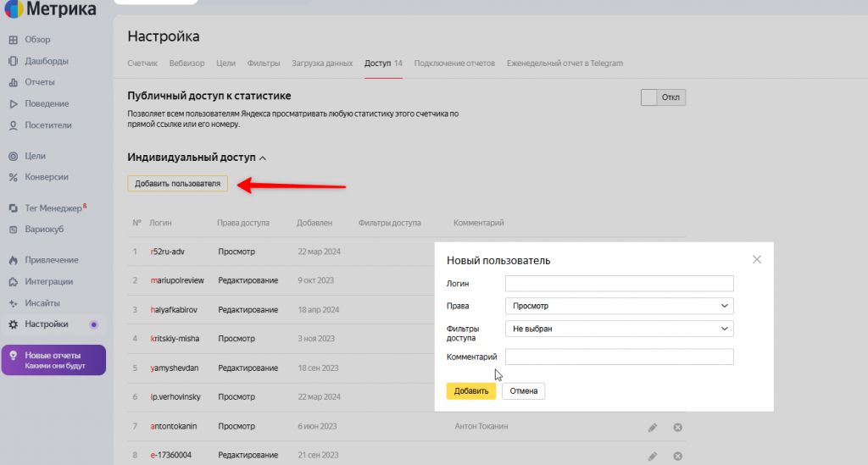Open Конверсии in the sidebar

pyautogui.click(x=47, y=177)
